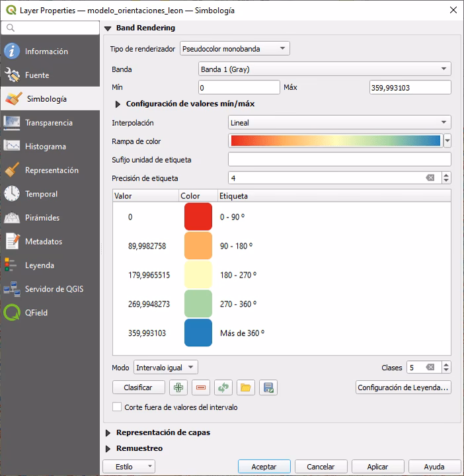Click the red minus remove-class icon
The height and width of the screenshot is (476, 464).
[x=200, y=388]
